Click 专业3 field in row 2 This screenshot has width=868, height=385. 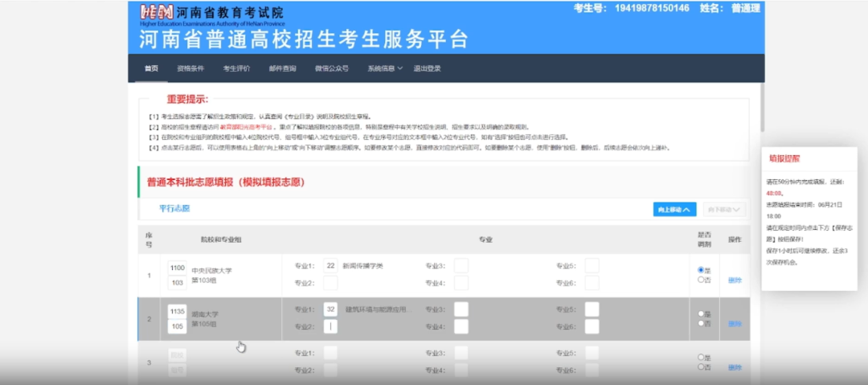coord(461,309)
